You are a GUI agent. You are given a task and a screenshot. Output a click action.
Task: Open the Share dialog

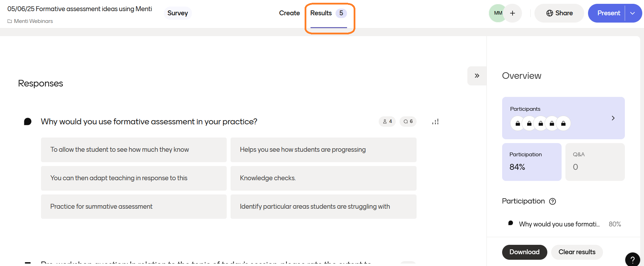point(559,13)
